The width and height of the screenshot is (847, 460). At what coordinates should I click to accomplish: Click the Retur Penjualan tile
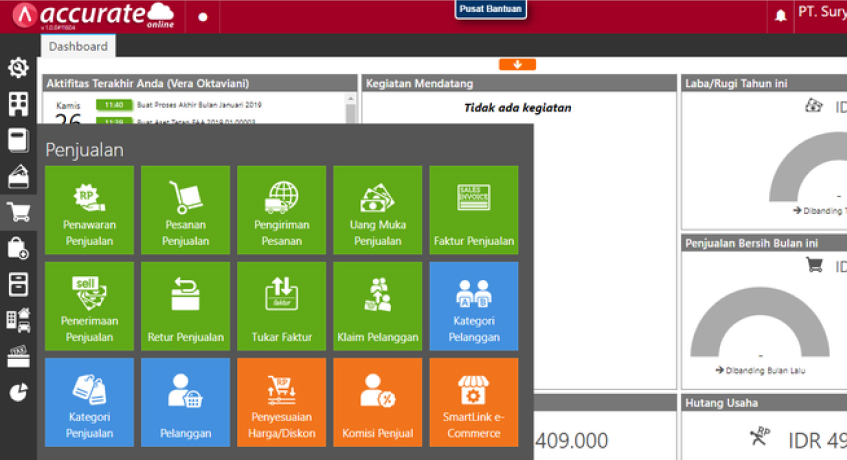185,306
